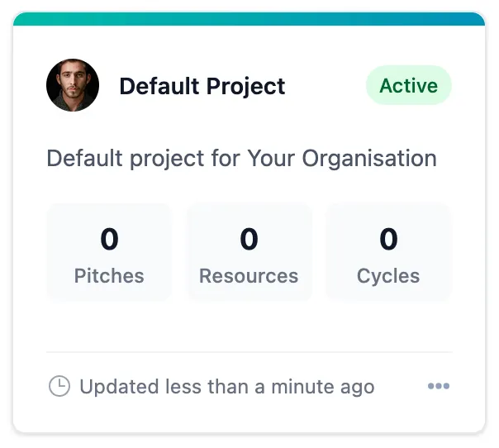
Task: Click the green Active status badge
Action: [x=409, y=85]
